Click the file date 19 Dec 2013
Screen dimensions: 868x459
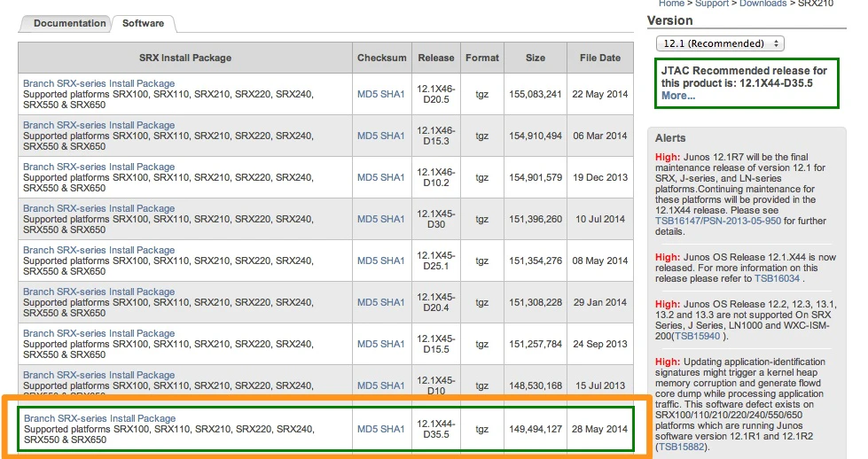pos(600,177)
